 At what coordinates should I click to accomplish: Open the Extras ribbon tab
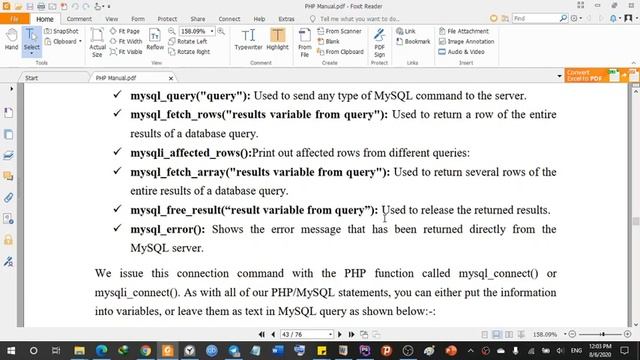coord(287,19)
